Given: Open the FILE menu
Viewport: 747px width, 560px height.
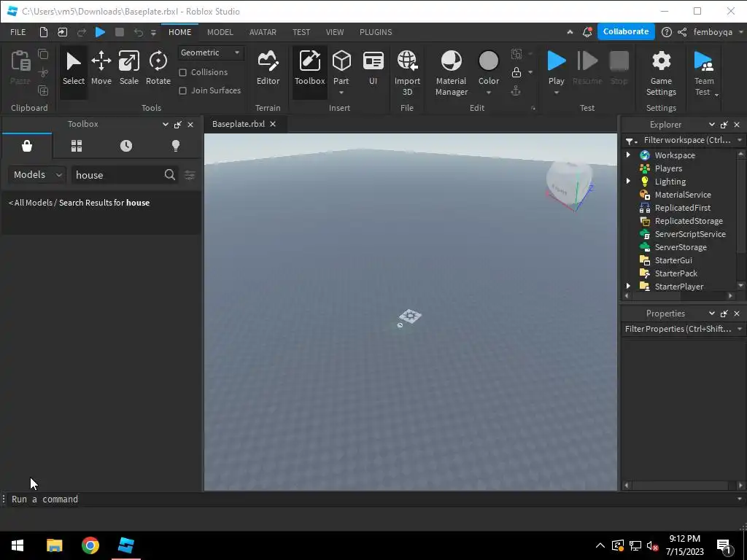Looking at the screenshot, I should click(18, 32).
